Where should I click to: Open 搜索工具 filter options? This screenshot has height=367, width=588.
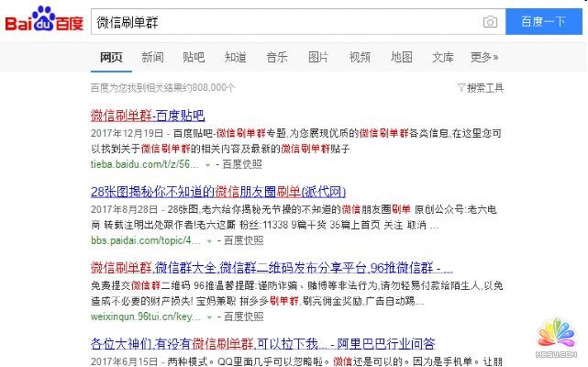485,88
